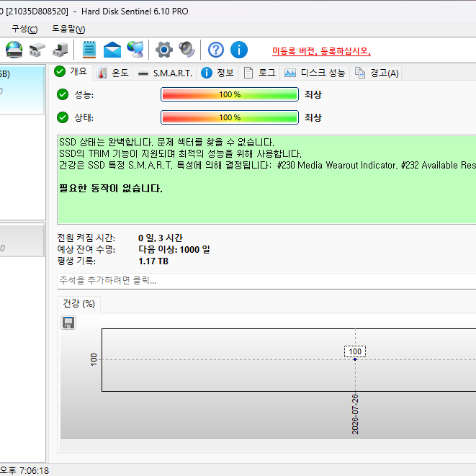Open the 경고(A) tab
The width and height of the screenshot is (476, 476).
pos(376,73)
